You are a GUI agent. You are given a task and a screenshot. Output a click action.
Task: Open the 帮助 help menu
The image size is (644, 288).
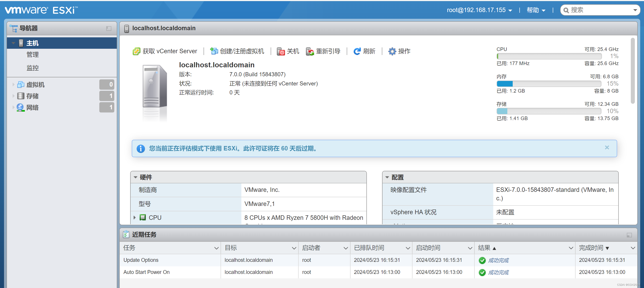point(536,10)
